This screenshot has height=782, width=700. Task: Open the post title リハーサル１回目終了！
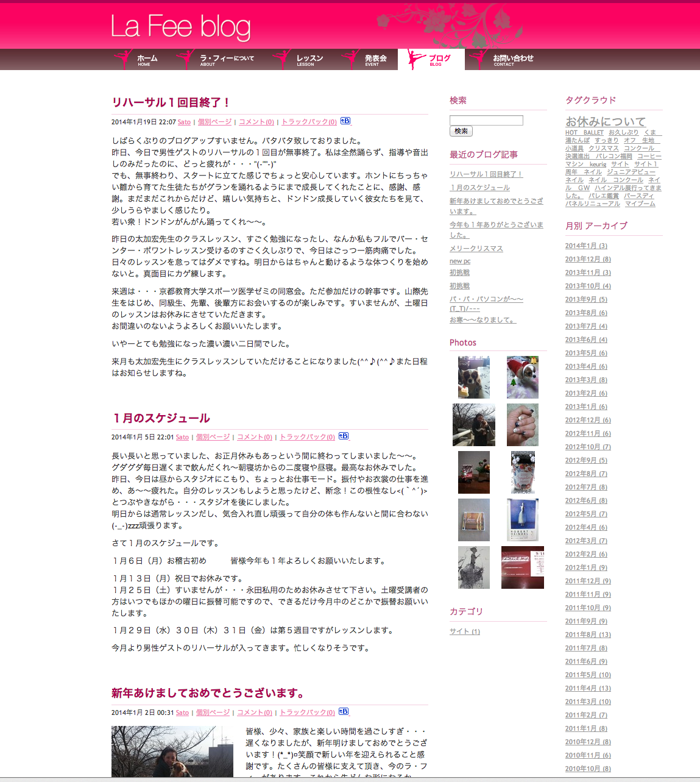click(x=171, y=102)
